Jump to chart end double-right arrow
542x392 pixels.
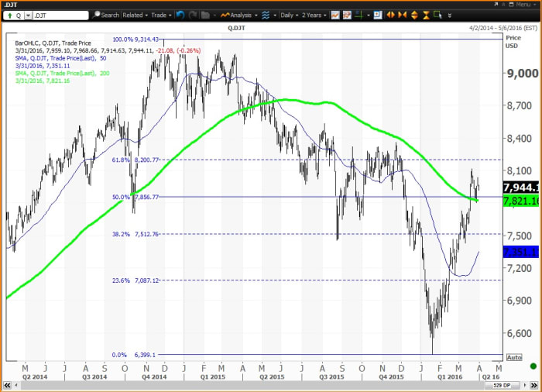[x=535, y=385]
